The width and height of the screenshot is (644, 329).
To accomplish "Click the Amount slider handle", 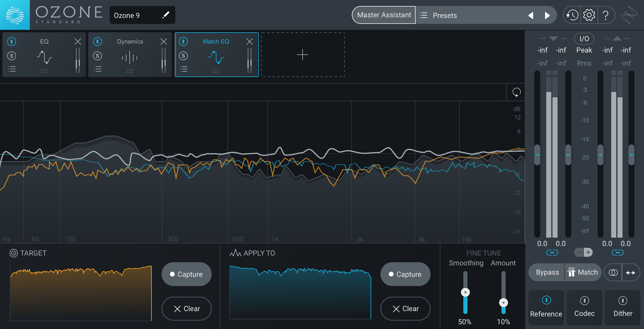I will 503,303.
